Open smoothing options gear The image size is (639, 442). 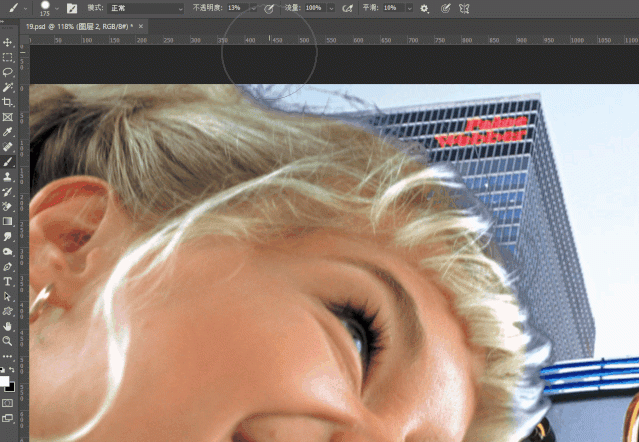tap(424, 8)
